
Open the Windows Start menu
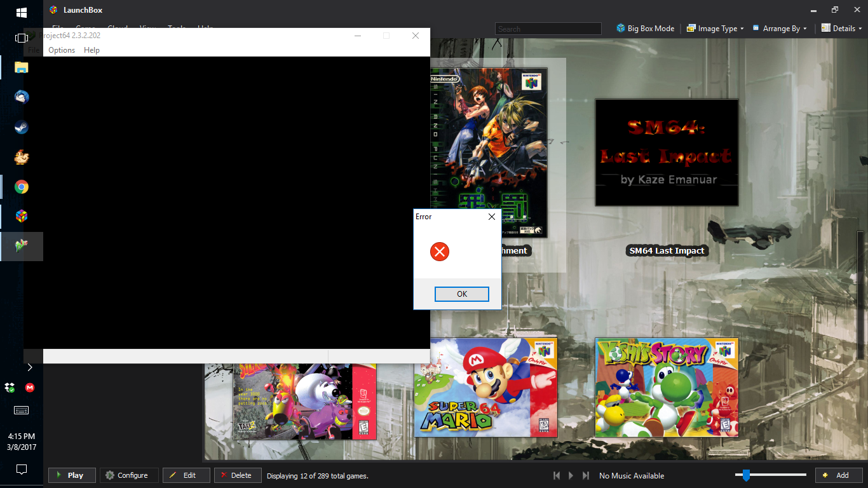pos(21,12)
